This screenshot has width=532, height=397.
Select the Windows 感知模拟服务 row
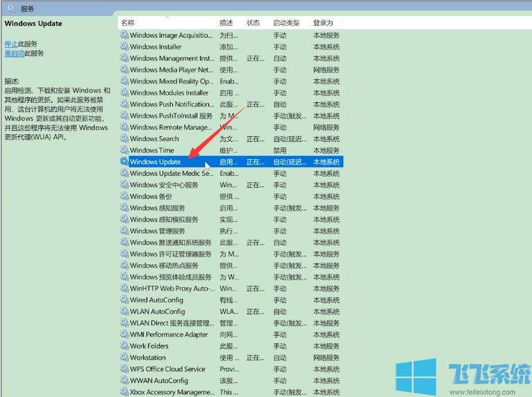(231, 220)
